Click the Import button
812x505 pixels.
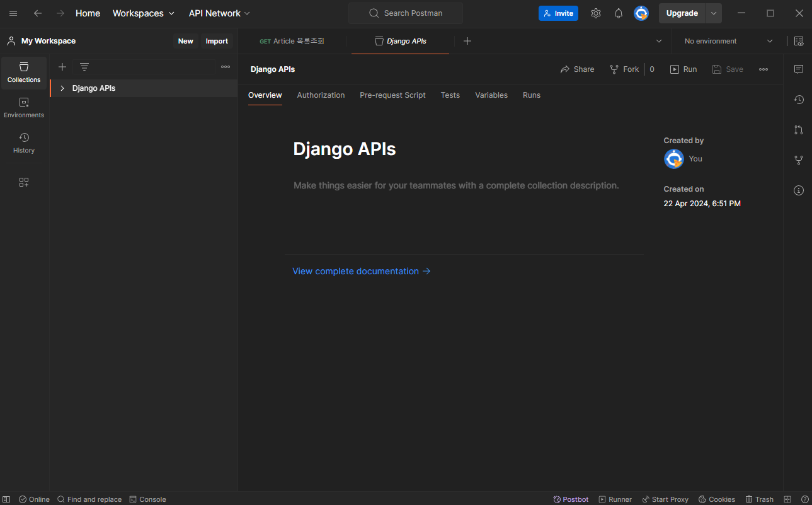[x=217, y=41]
